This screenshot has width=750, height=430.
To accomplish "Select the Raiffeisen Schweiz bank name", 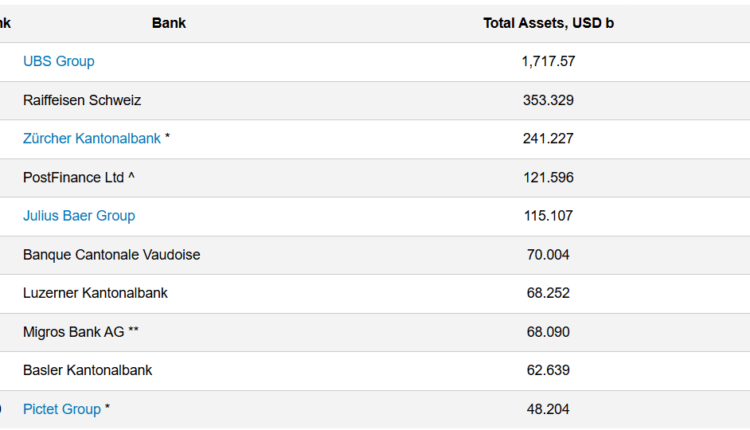I will pos(82,100).
